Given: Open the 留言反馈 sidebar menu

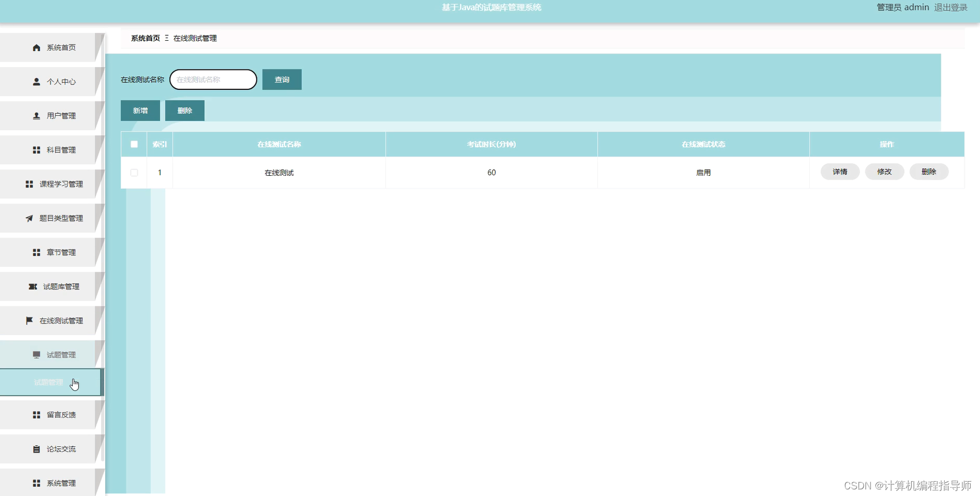Looking at the screenshot, I should [52, 415].
